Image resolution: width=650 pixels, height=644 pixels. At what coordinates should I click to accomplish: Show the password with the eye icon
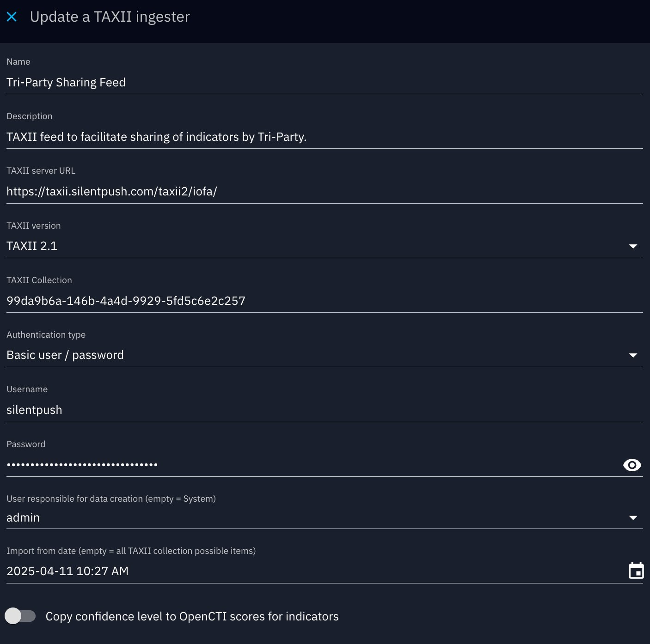[x=632, y=465]
